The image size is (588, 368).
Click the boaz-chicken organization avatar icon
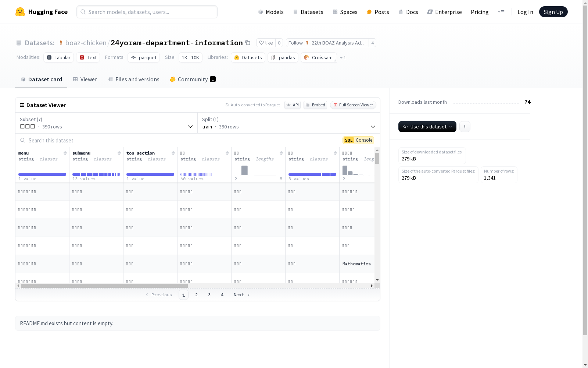tap(61, 43)
